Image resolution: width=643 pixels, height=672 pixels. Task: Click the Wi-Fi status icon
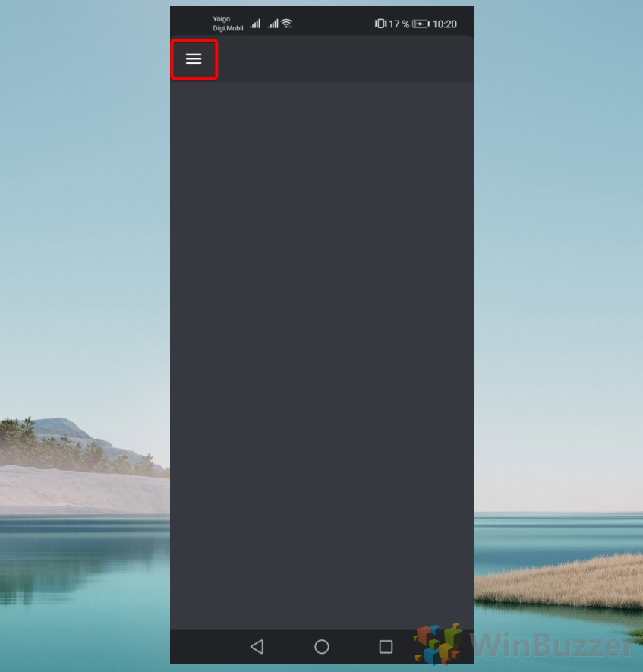[x=287, y=24]
